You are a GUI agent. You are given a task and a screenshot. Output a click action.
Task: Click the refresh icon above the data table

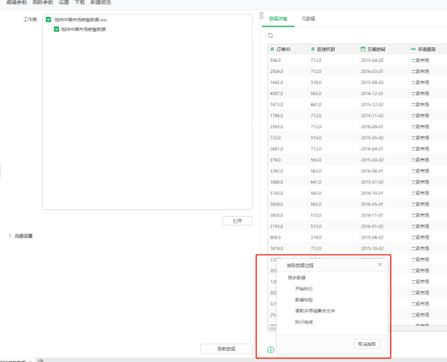pyautogui.click(x=270, y=35)
